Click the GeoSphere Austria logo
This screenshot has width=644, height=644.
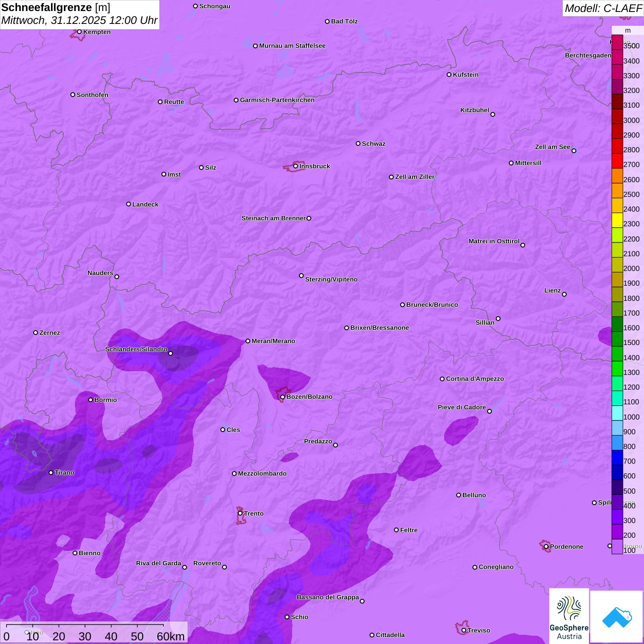tap(569, 616)
